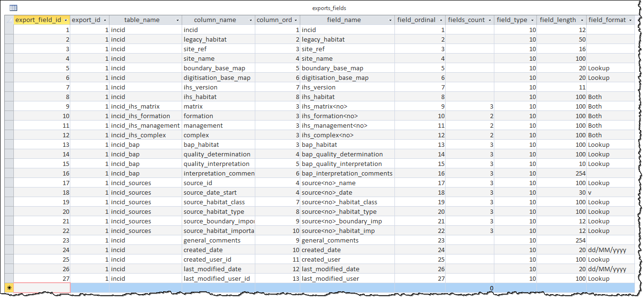The height and width of the screenshot is (298, 644).
Task: Click the 'source<no>_name' field_name cell
Action: click(348, 183)
